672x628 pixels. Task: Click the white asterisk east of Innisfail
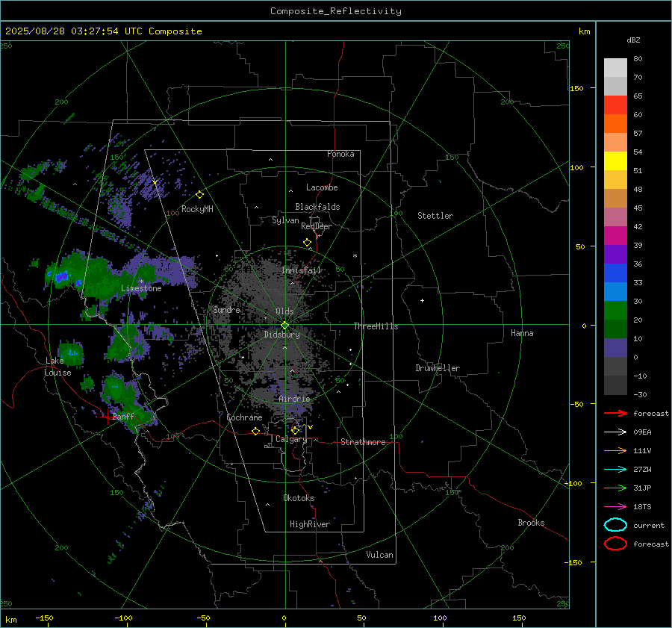(x=355, y=256)
